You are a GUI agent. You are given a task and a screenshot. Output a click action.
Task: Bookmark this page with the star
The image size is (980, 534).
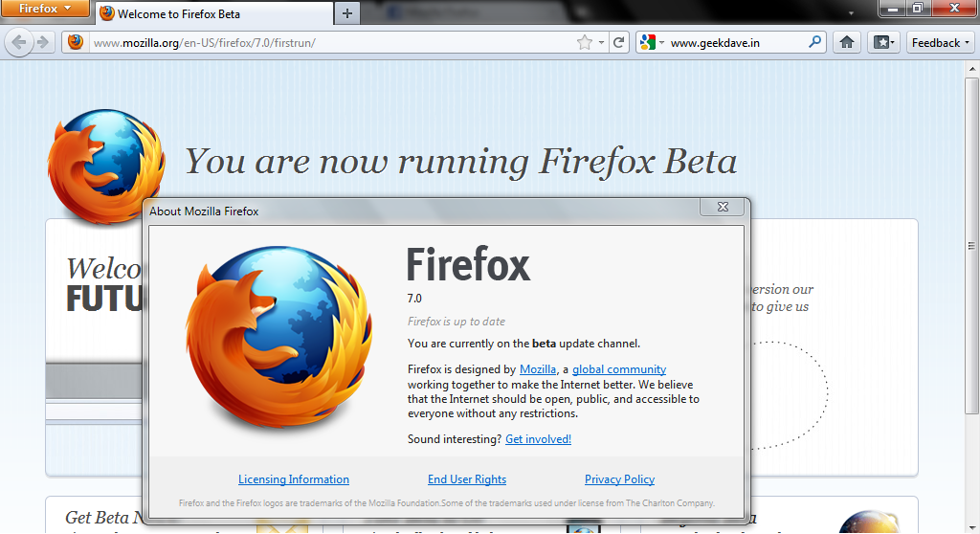click(x=585, y=42)
